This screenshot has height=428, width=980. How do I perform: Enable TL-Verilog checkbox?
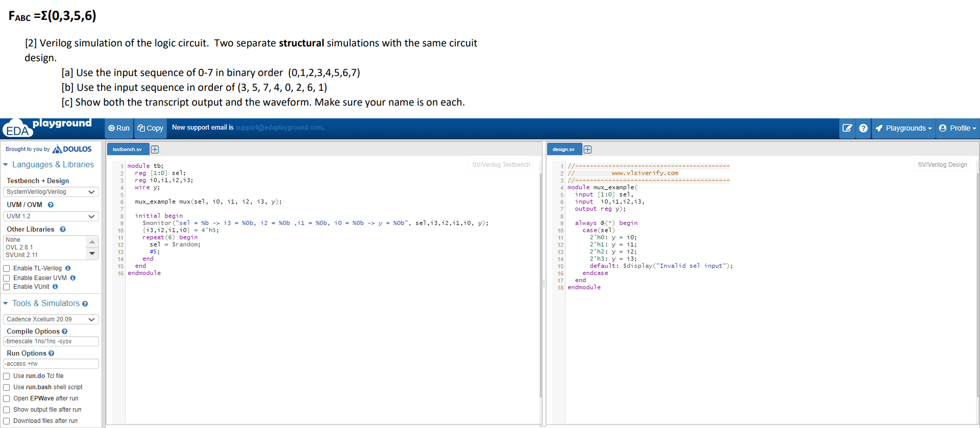[x=7, y=268]
